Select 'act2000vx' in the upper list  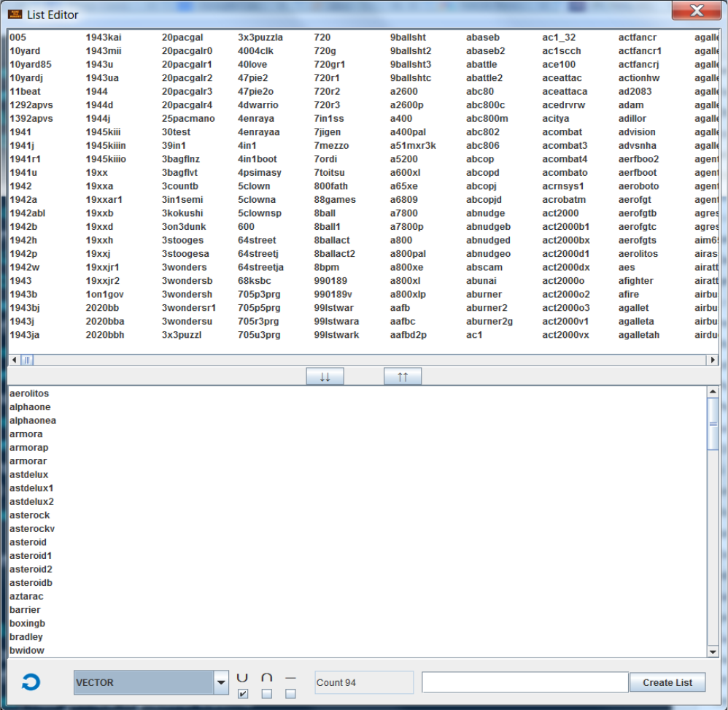tap(565, 335)
